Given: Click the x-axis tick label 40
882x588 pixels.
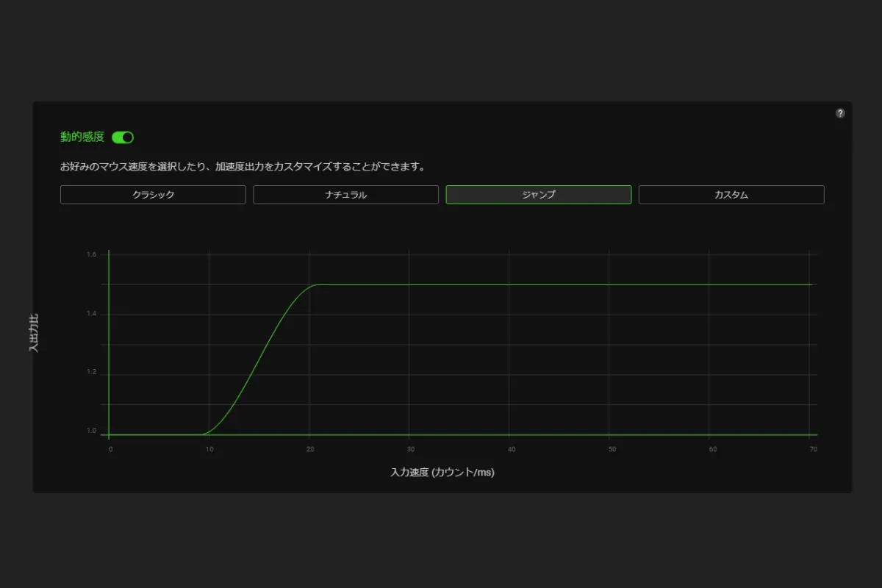Looking at the screenshot, I should (510, 449).
